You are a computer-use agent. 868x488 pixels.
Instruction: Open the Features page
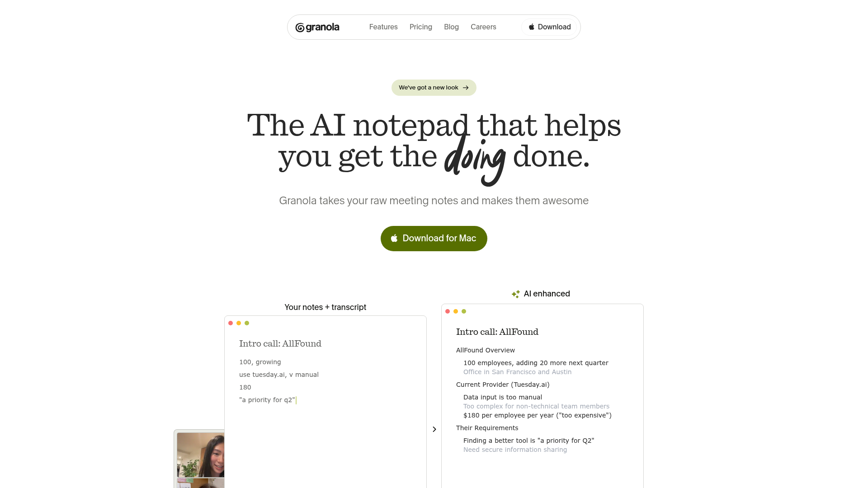[x=383, y=27]
